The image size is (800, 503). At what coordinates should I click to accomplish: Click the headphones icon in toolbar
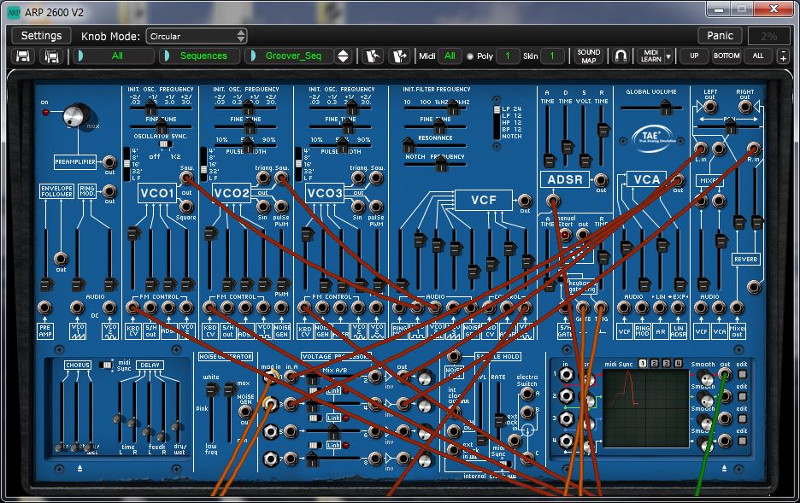(620, 56)
